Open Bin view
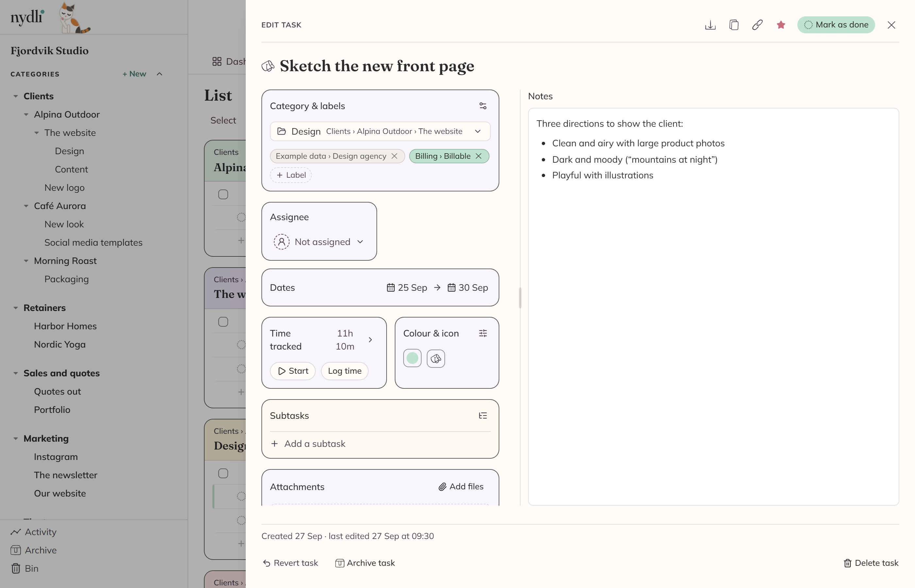This screenshot has width=915, height=588. pyautogui.click(x=25, y=568)
